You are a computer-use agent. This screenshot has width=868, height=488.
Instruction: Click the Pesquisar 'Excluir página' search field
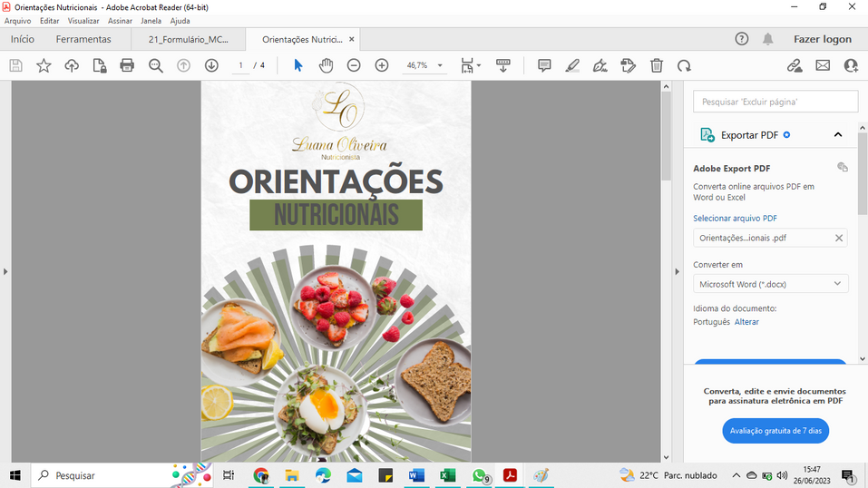click(775, 102)
